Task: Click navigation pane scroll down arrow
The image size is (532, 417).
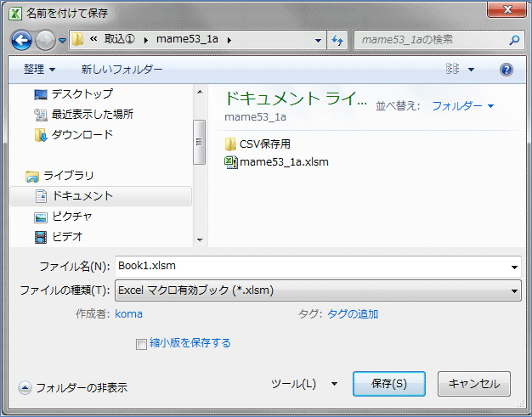Action: point(200,240)
